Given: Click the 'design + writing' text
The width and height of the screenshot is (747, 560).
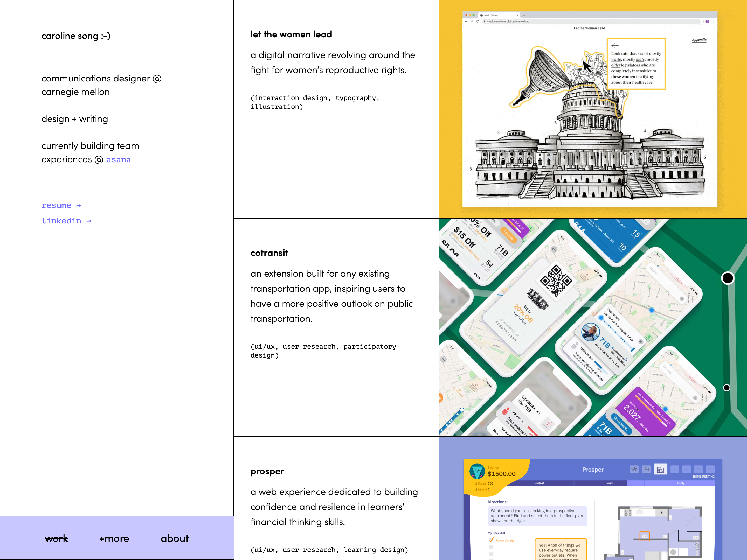Looking at the screenshot, I should (x=75, y=119).
